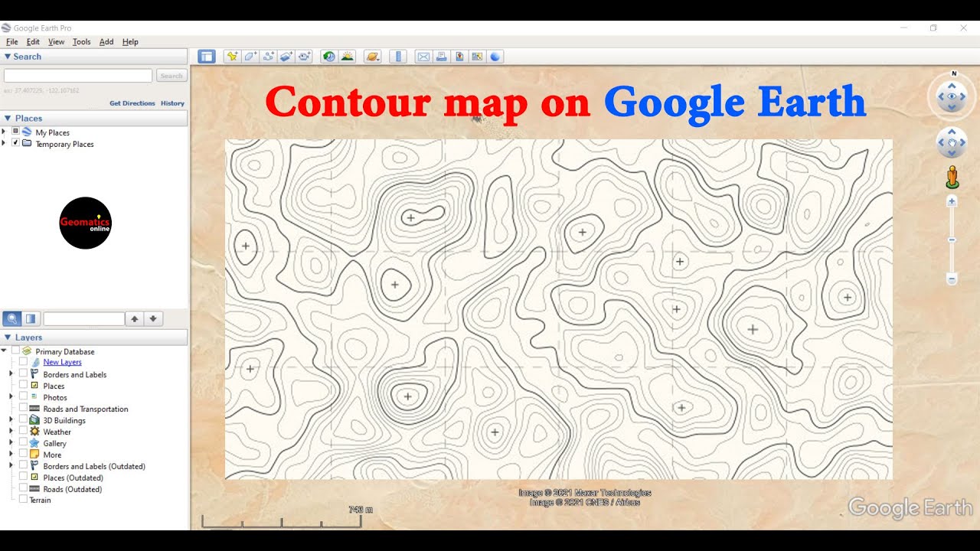Open the Add menu
Image resolution: width=980 pixels, height=551 pixels.
coord(106,42)
